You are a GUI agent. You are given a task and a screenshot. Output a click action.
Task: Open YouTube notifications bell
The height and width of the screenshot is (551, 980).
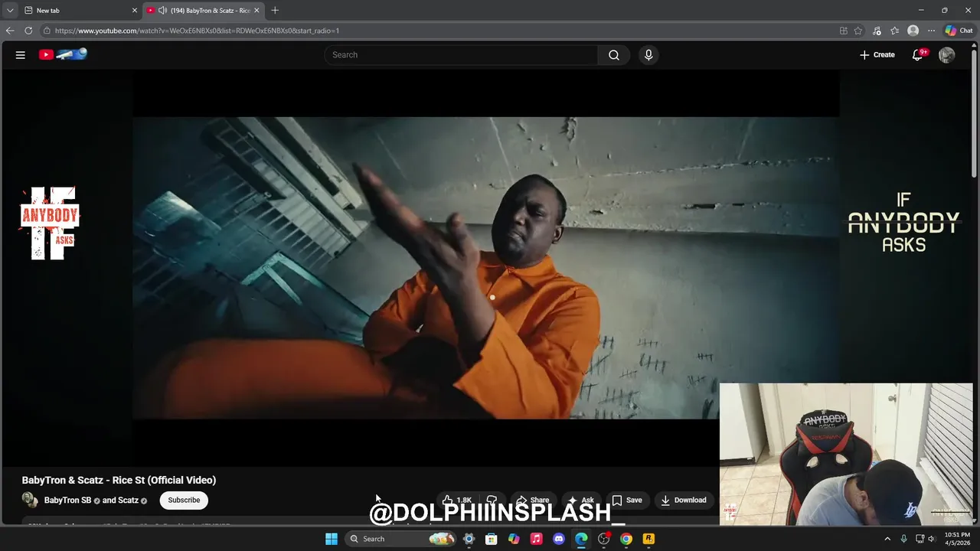(x=918, y=54)
